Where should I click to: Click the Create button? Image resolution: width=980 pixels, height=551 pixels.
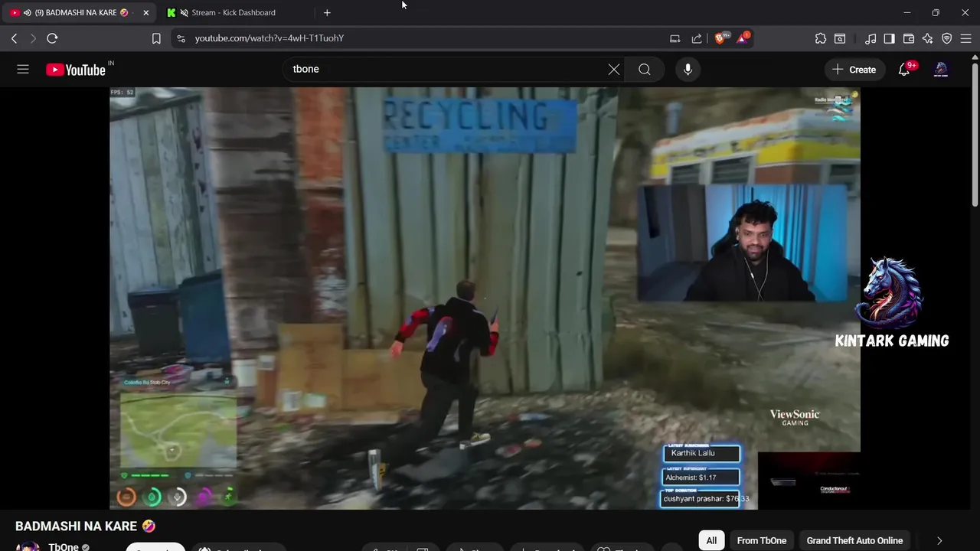click(x=854, y=70)
